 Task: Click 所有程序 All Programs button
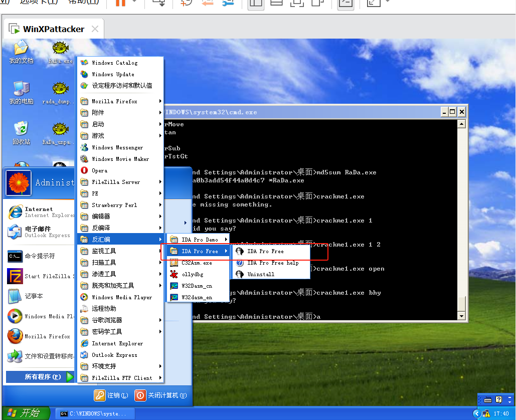point(40,376)
